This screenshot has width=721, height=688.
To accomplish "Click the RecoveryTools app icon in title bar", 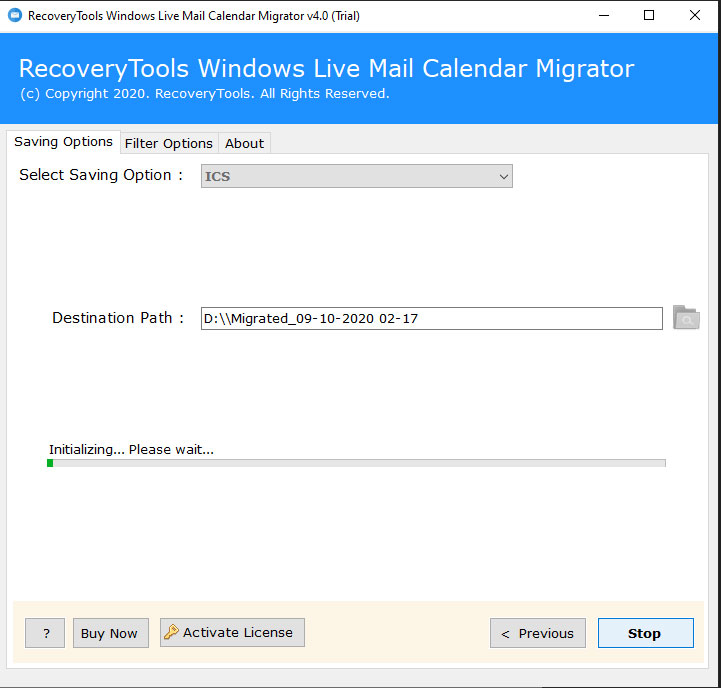I will click(x=15, y=15).
